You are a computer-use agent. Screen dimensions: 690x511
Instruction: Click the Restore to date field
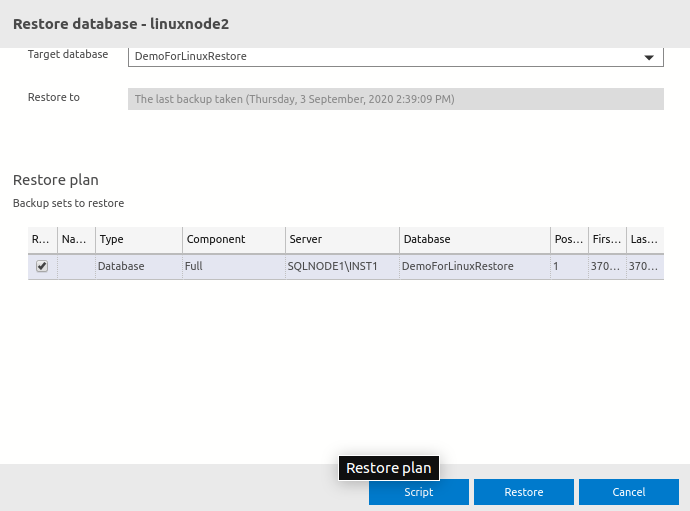pos(395,99)
